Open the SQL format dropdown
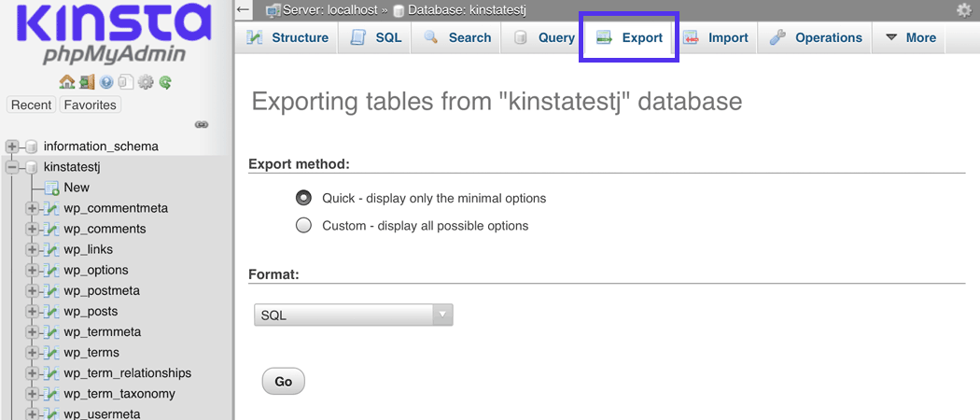Screen dimensions: 980x420 353,315
